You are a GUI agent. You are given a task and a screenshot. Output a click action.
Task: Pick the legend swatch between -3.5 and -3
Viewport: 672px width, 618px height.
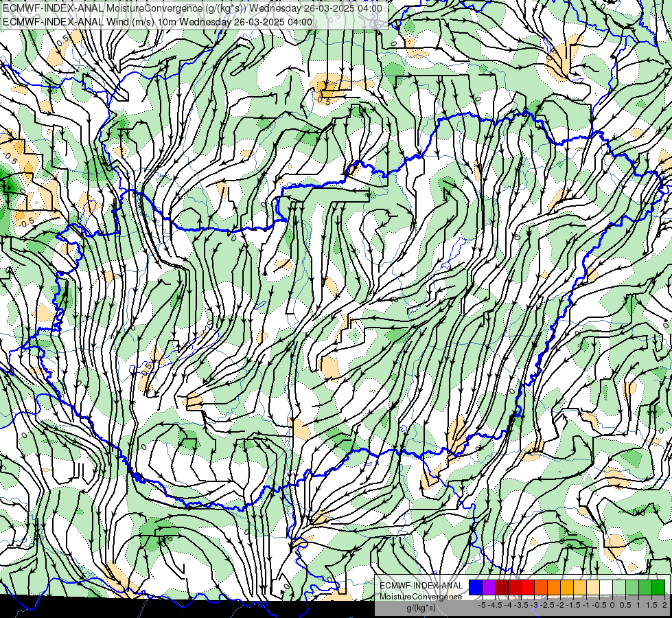click(x=528, y=588)
